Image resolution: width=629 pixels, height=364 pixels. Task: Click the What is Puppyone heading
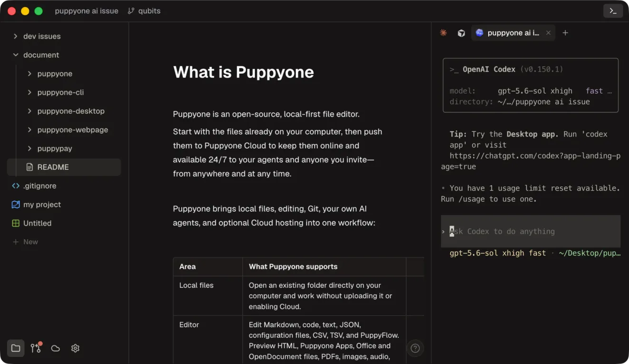244,72
